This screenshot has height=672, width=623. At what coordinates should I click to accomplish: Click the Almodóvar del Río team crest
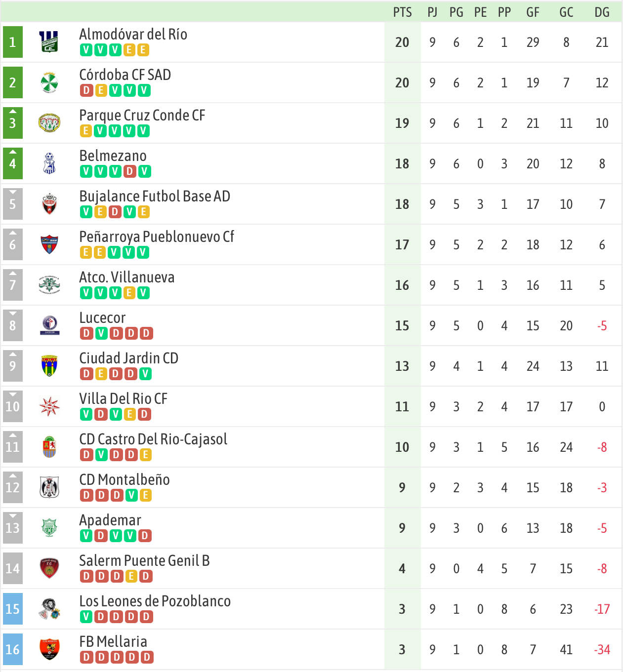(x=49, y=42)
